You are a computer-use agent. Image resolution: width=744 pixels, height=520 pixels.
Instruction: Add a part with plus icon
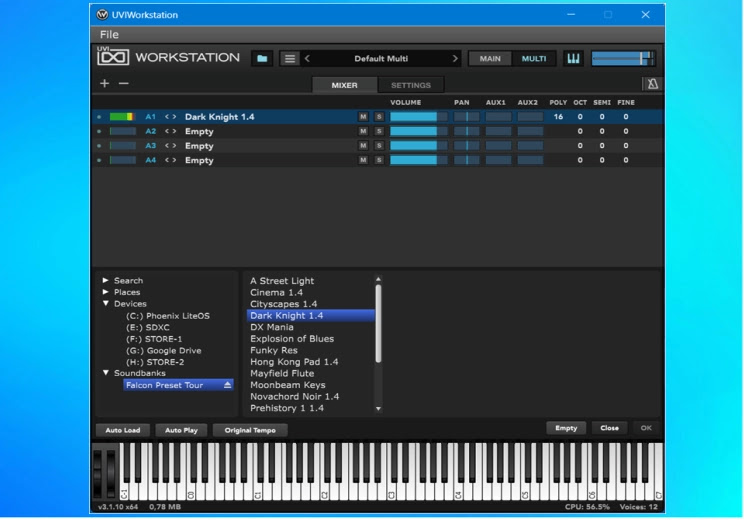104,84
